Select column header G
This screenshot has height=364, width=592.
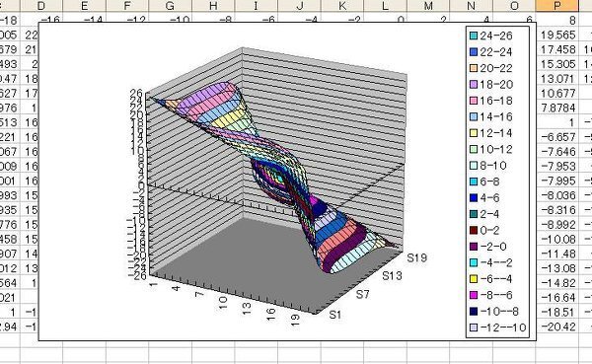click(171, 5)
